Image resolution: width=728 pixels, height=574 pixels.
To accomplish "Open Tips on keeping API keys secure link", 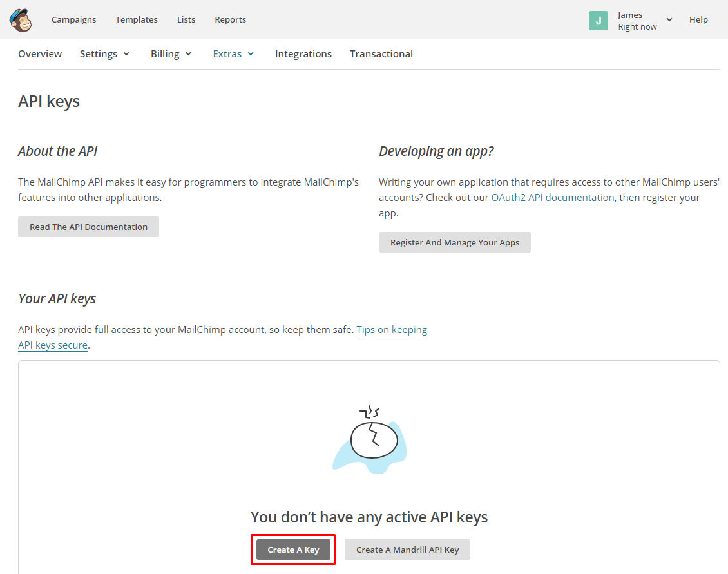I will [392, 330].
